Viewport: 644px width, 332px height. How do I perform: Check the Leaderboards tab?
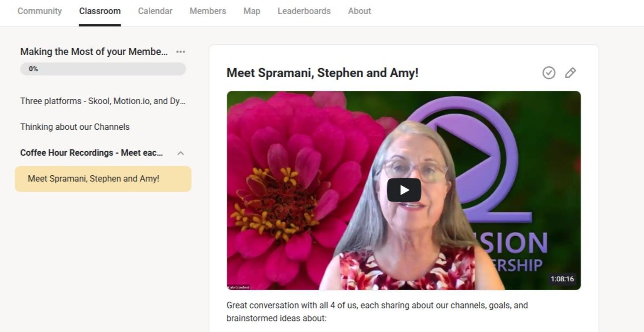(x=304, y=11)
